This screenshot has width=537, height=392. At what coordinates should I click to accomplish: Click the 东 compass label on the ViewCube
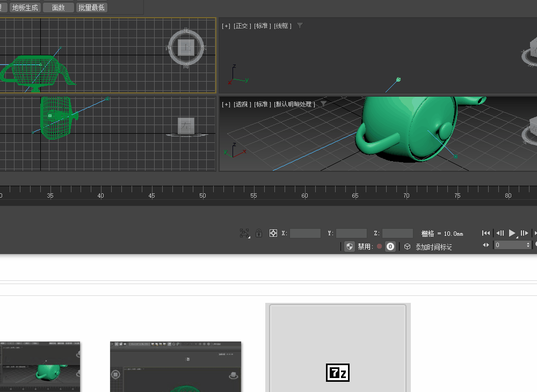[x=204, y=48]
